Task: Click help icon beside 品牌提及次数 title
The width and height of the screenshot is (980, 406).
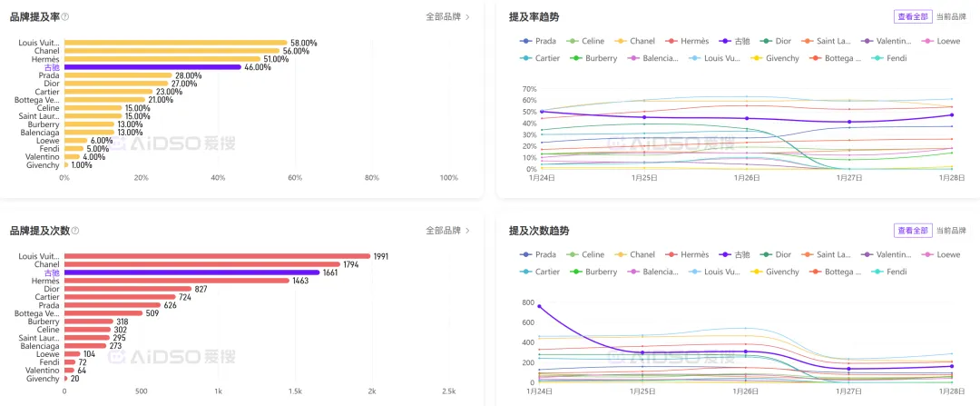Action: (x=75, y=231)
